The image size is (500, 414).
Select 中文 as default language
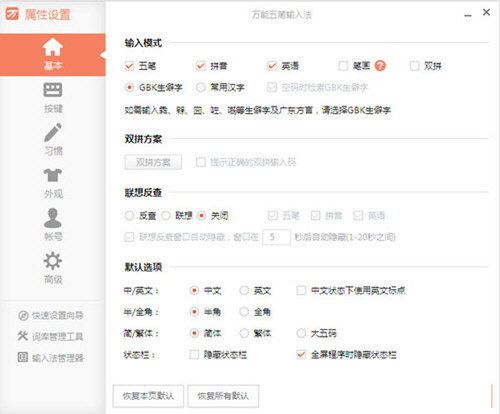tap(194, 290)
